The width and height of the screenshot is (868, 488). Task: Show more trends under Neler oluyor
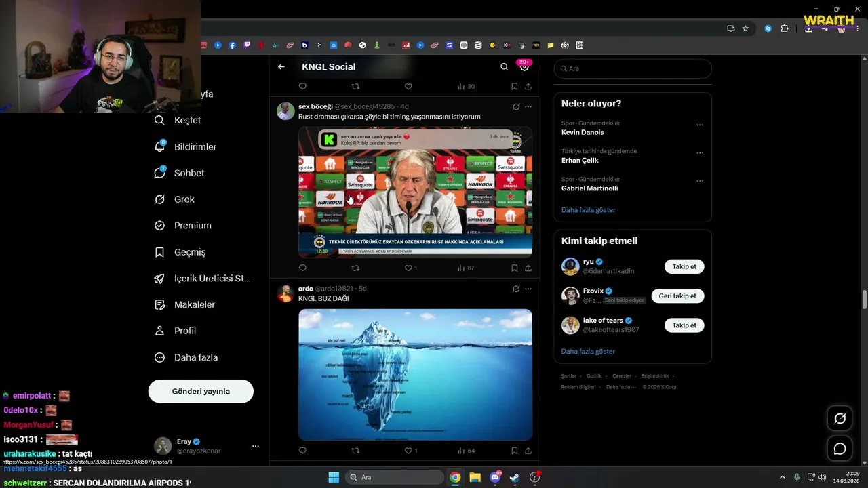tap(589, 210)
